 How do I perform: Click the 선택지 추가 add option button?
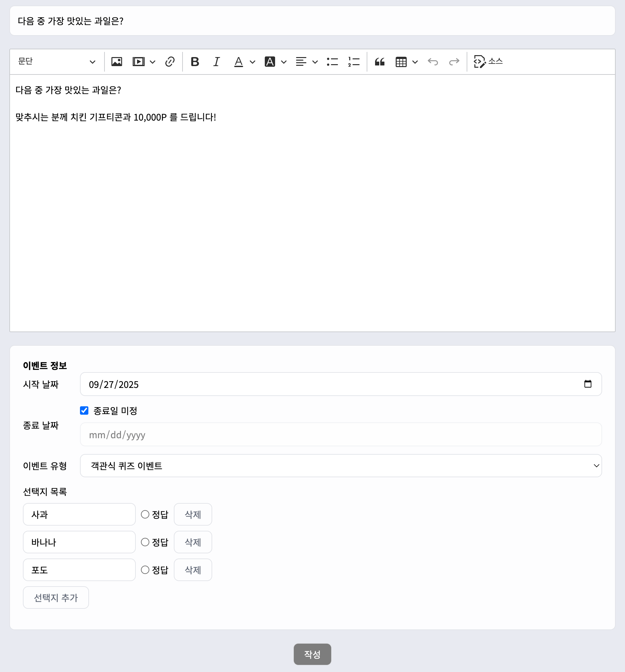[56, 597]
